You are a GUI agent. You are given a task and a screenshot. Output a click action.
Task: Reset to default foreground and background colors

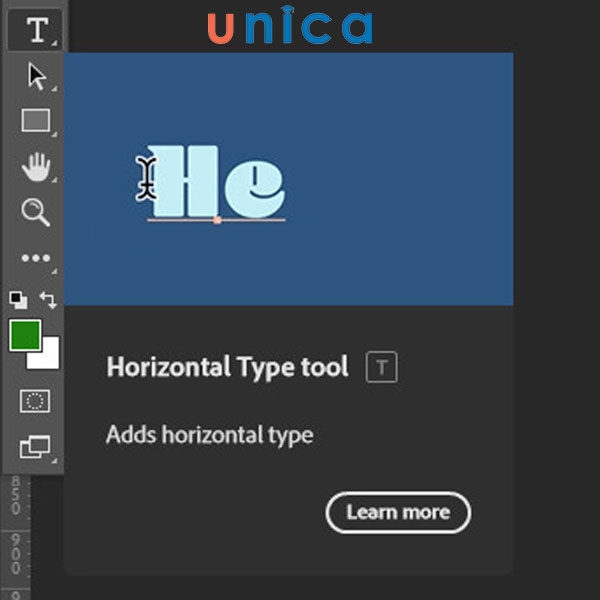coord(18,300)
